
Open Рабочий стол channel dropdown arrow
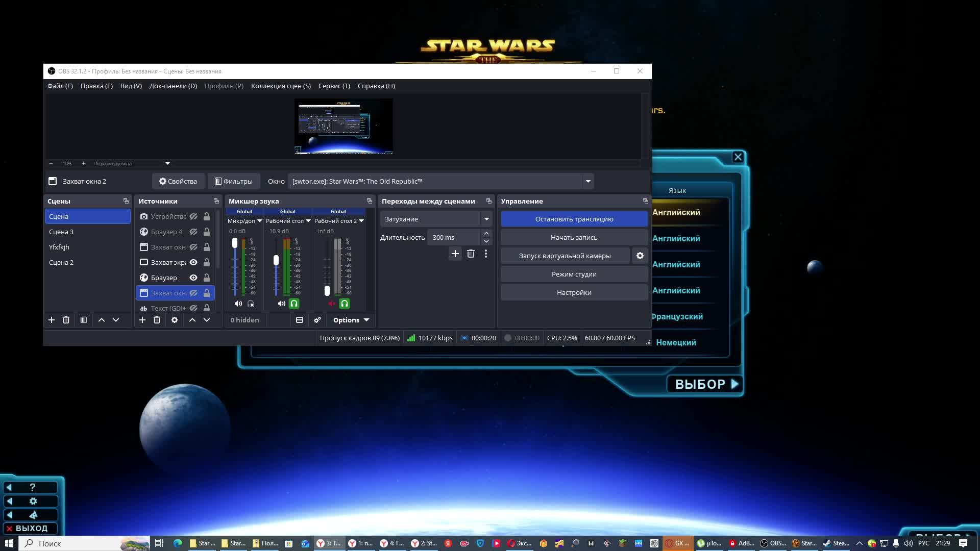pos(308,221)
